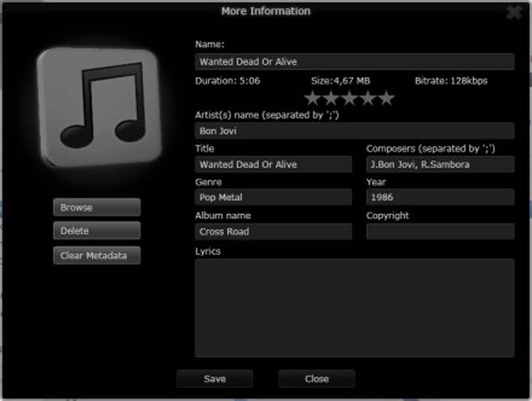The height and width of the screenshot is (401, 532).
Task: Click the Delete button under album art
Action: 96,230
